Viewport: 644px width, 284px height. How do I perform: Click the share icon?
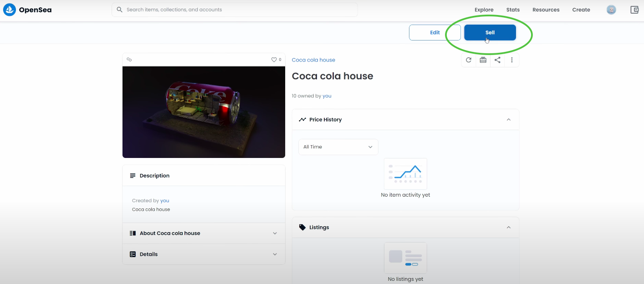point(497,60)
